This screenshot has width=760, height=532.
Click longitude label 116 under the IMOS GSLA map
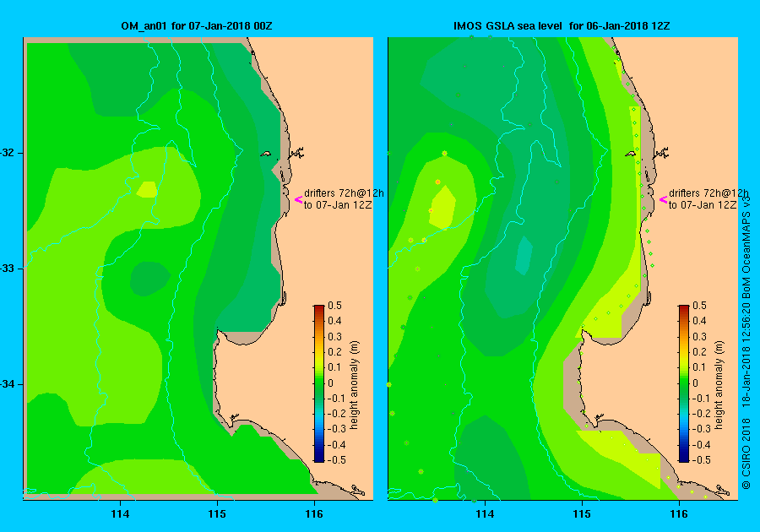tap(679, 514)
